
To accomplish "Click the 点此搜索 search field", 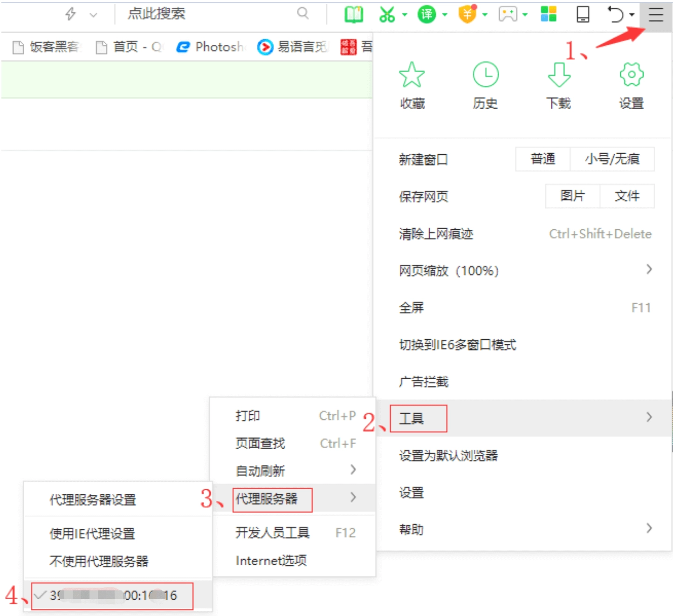I will pyautogui.click(x=210, y=14).
